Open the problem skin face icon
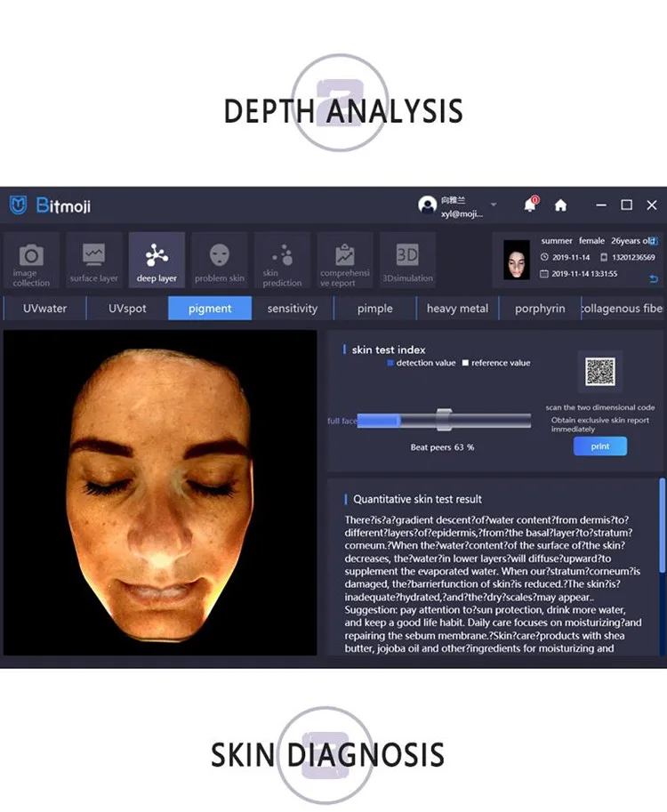 (x=220, y=260)
